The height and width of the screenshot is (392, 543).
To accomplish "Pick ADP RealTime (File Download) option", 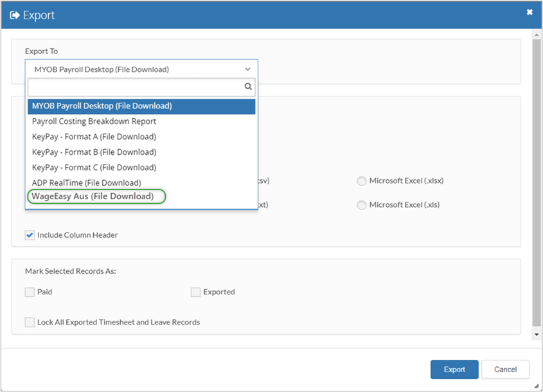I will 141,183.
